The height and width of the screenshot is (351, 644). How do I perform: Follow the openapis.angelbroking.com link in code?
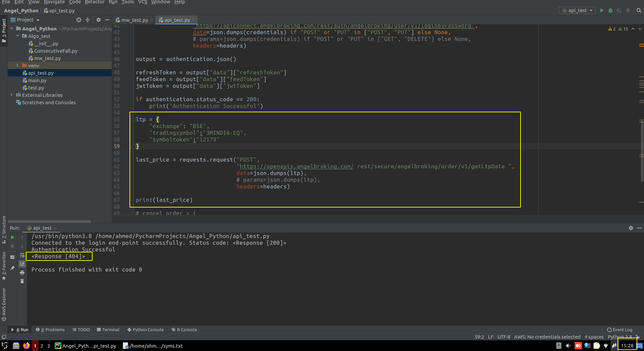[x=297, y=166]
